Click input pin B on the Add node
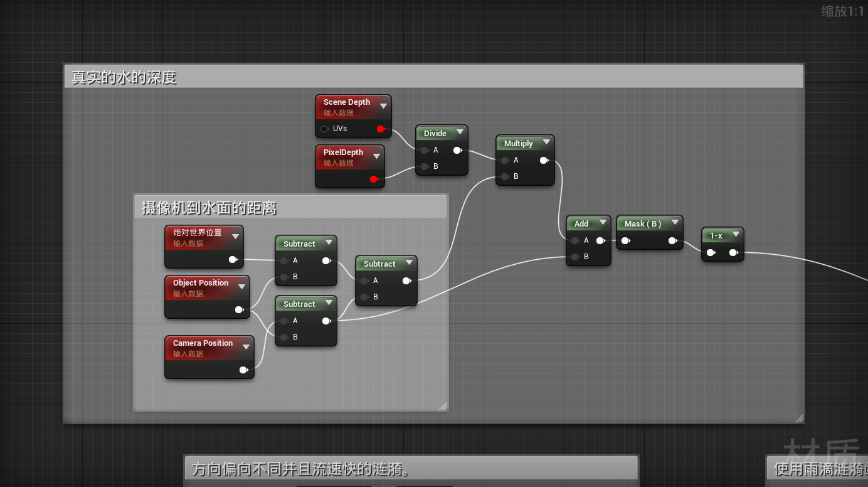 tap(575, 257)
